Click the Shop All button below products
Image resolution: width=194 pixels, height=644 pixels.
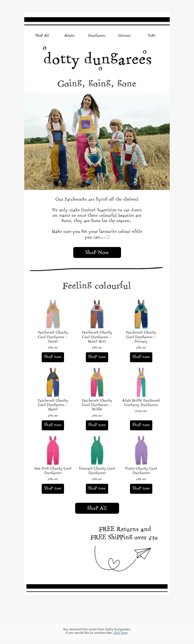pos(97,508)
